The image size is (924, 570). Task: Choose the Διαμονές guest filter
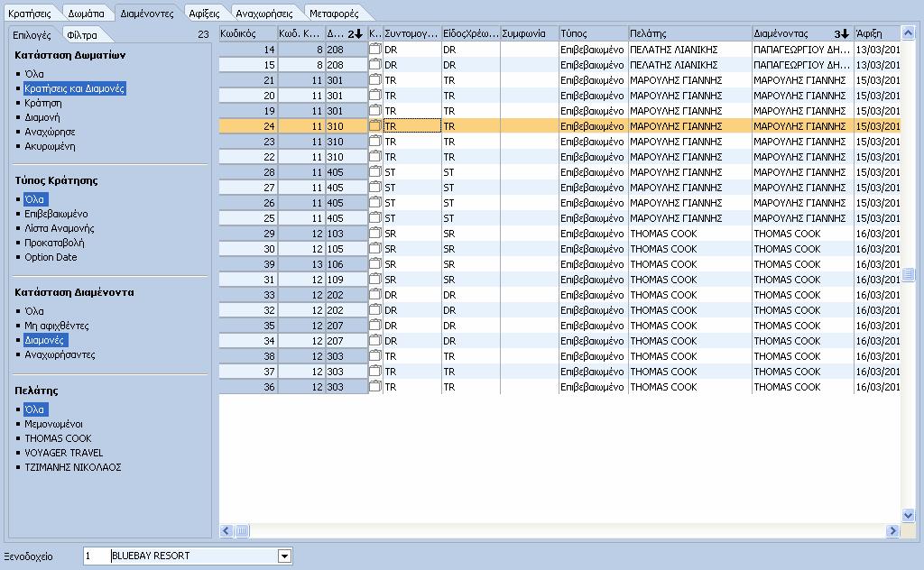[44, 340]
